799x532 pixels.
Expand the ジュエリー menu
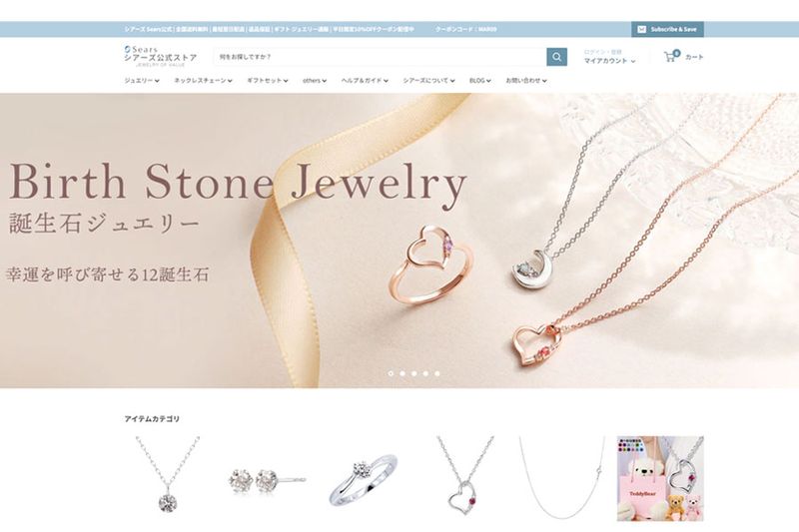coord(142,81)
